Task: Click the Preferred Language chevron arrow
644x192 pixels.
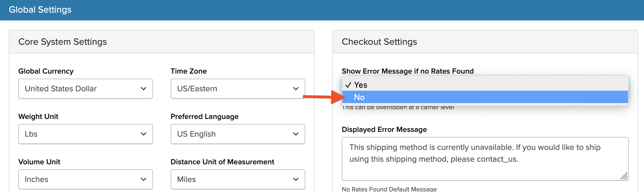Action: (x=296, y=134)
